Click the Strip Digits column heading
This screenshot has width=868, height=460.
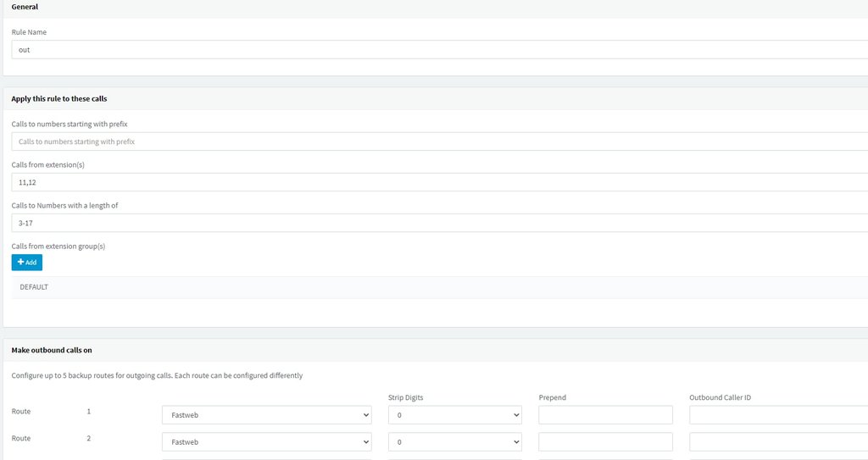pos(405,396)
